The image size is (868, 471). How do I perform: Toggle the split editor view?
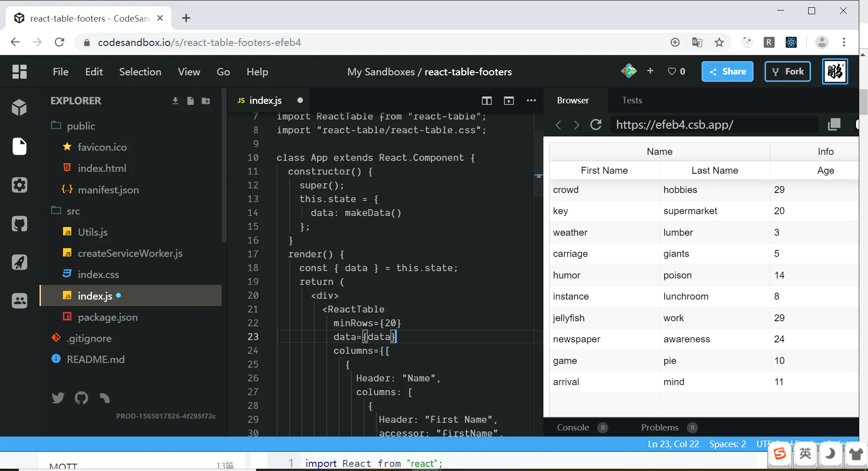[487, 101]
